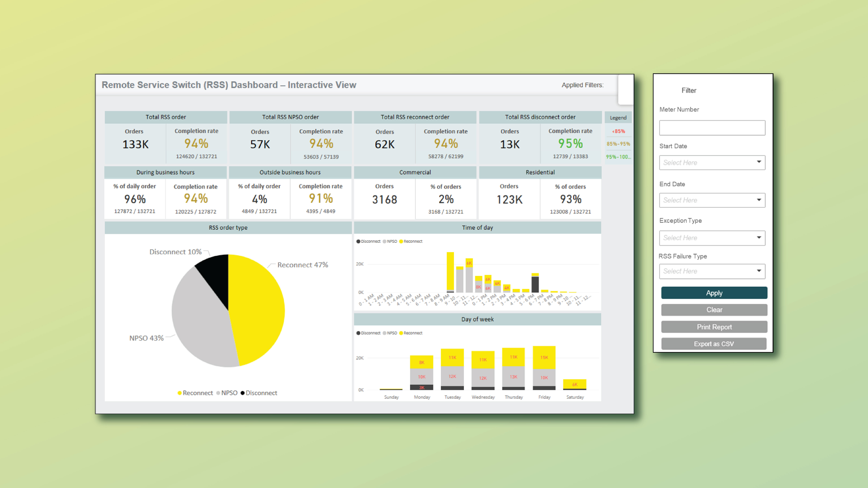The height and width of the screenshot is (488, 868).
Task: Click the 96% of daily order value
Action: [x=135, y=199]
